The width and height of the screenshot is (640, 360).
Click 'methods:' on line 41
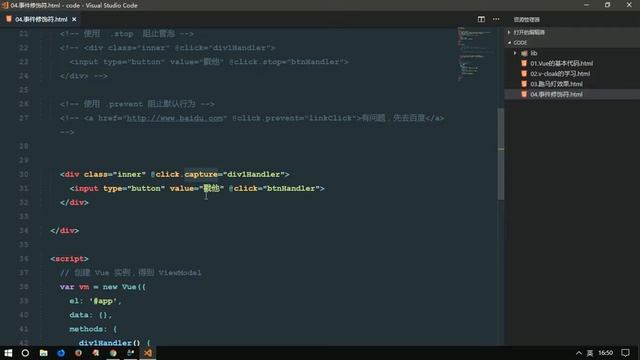click(x=88, y=329)
